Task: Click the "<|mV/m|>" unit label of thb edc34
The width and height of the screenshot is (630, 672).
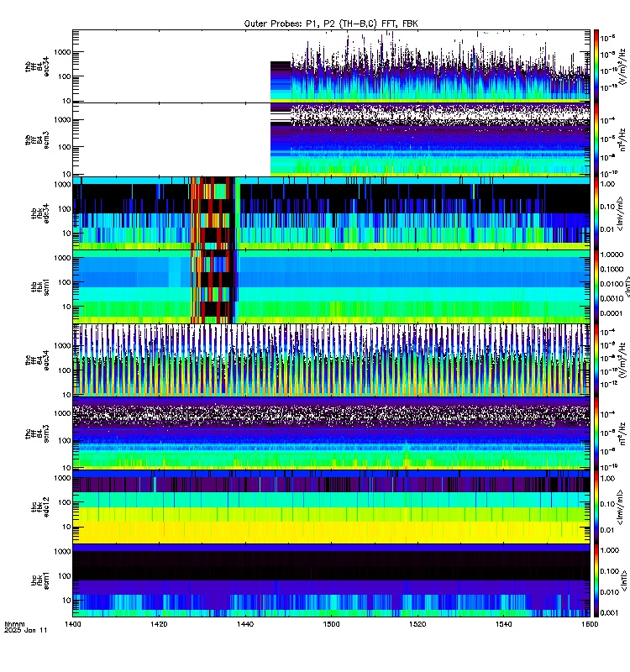Action: coord(620,213)
